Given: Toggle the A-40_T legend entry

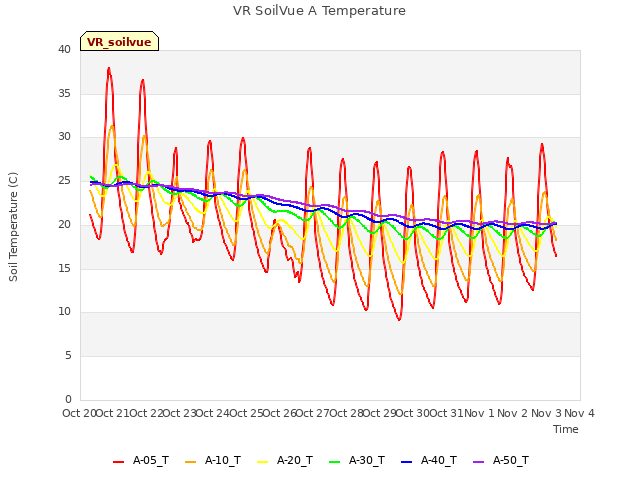Looking at the screenshot, I should (429, 460).
